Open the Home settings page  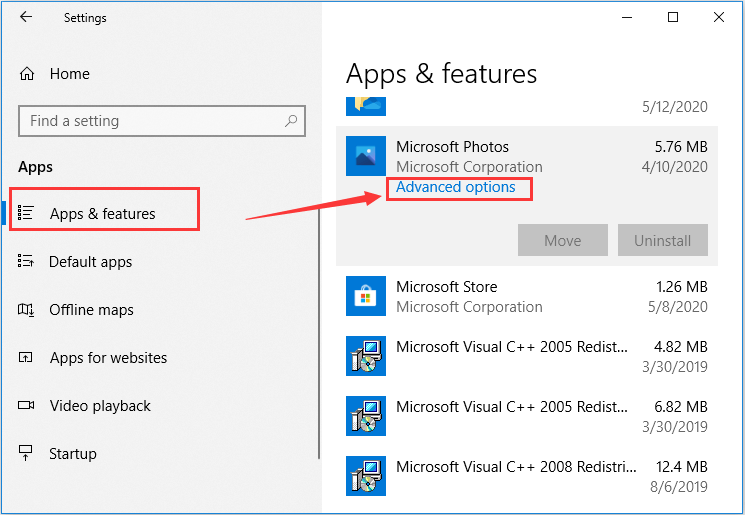point(69,74)
